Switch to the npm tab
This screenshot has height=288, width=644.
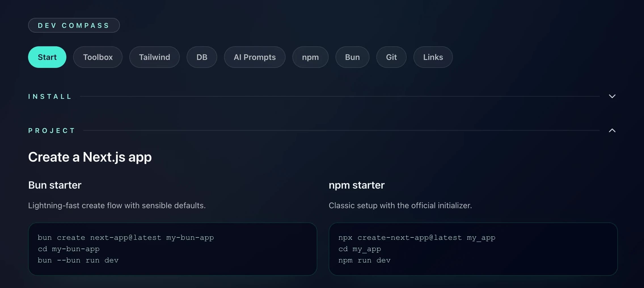tap(310, 57)
